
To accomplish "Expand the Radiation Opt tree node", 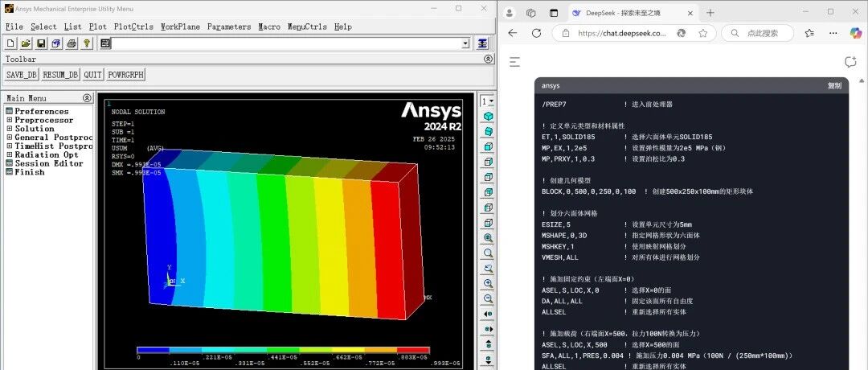I will point(9,154).
